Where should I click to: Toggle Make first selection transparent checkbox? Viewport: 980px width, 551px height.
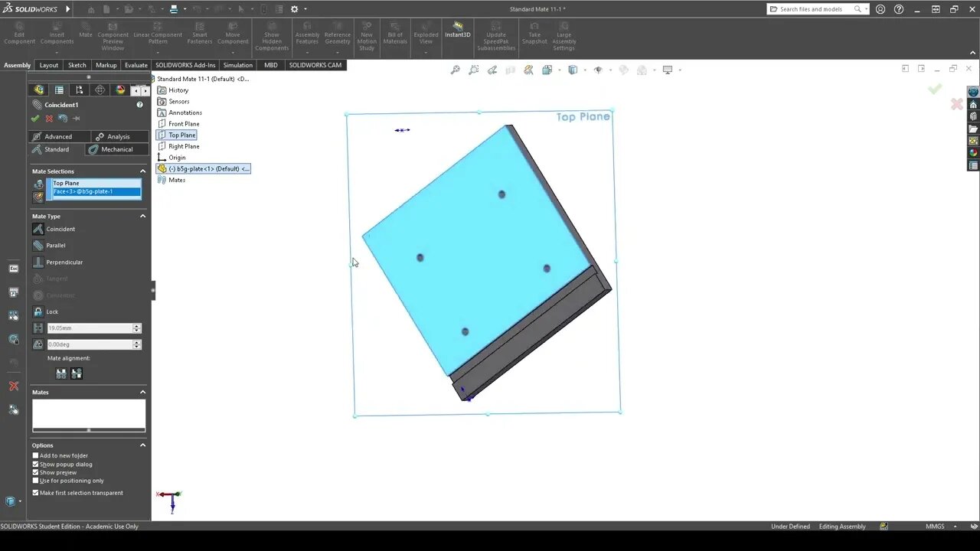(35, 493)
